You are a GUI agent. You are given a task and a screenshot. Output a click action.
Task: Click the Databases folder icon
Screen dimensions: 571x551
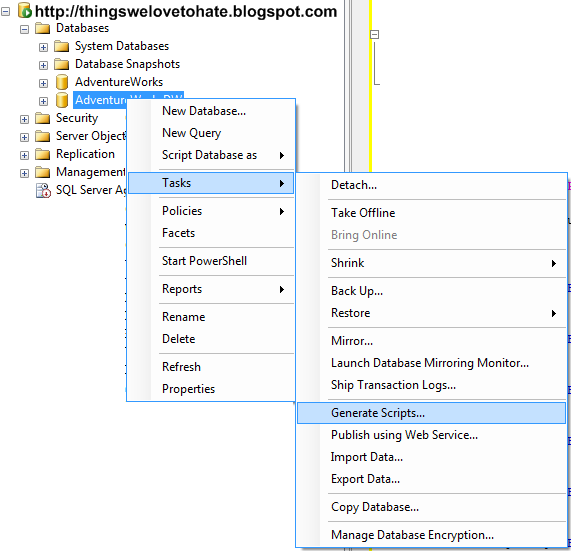coord(43,28)
